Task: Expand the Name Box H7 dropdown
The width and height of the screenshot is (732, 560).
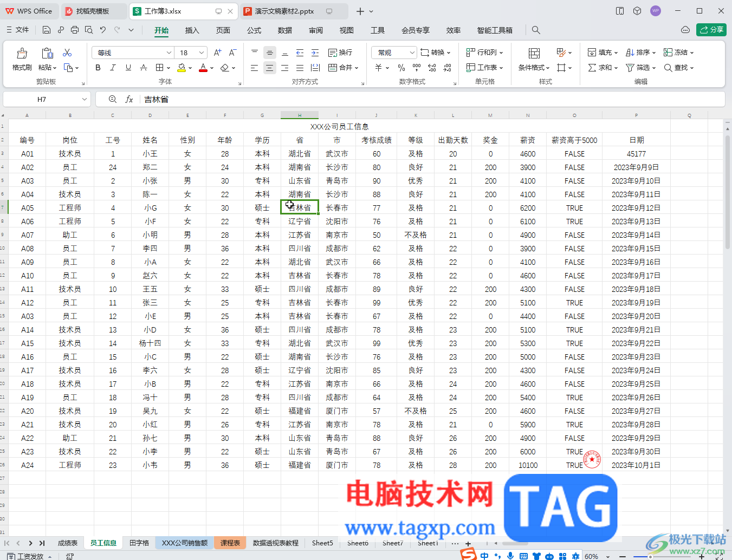Action: coord(84,99)
